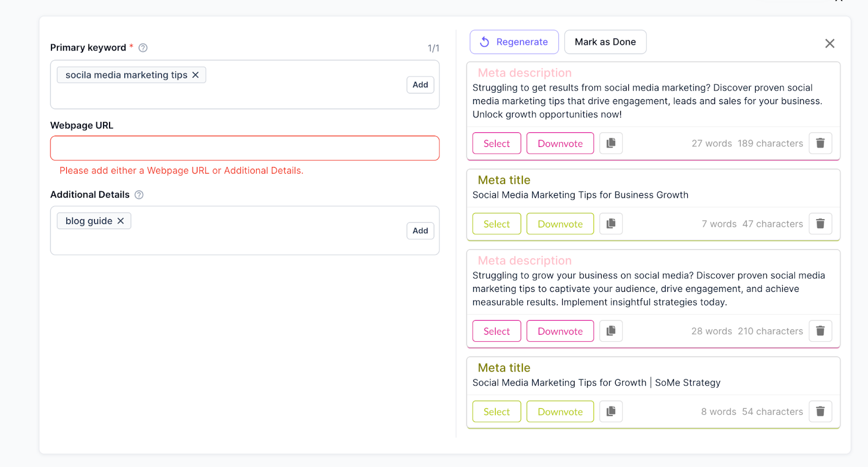
Task: Copy the 210-character meta description
Action: click(611, 331)
